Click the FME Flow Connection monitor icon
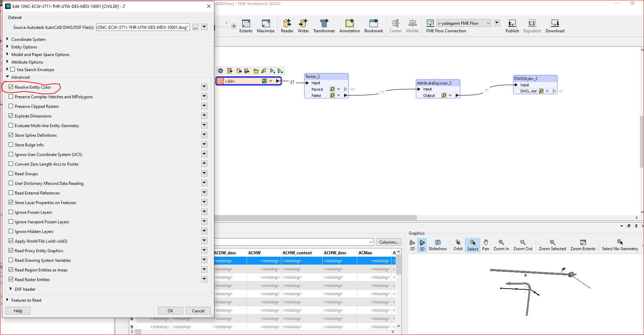This screenshot has width=644, height=335. tap(430, 23)
